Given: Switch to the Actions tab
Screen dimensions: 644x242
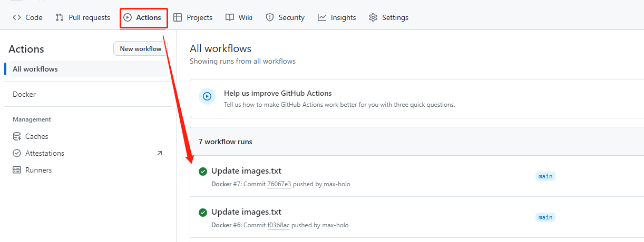Looking at the screenshot, I should tap(142, 17).
